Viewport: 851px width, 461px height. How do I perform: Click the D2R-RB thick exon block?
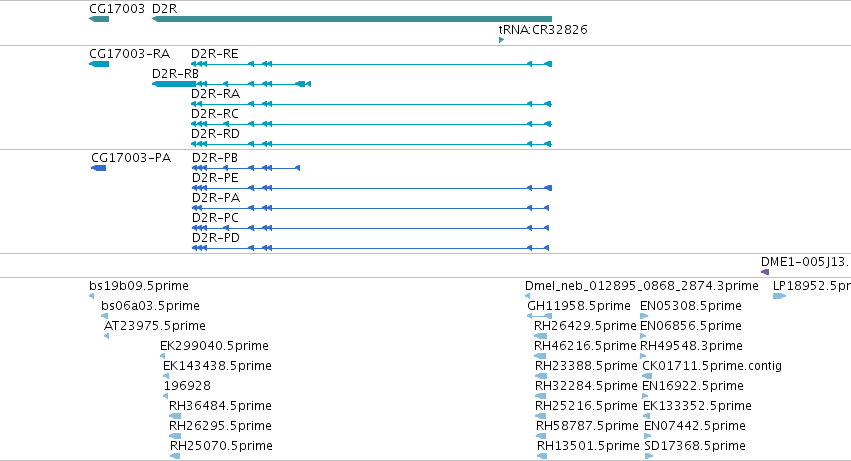click(x=174, y=84)
